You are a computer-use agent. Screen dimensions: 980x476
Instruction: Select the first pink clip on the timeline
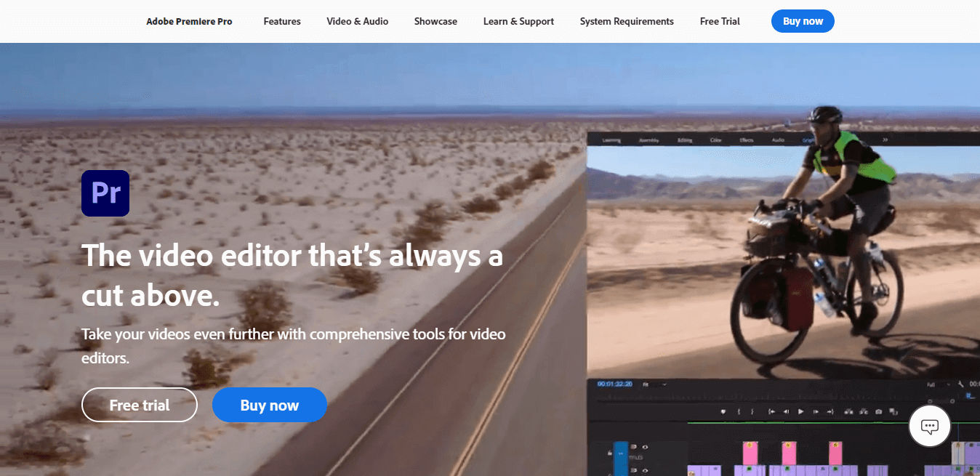point(750,452)
